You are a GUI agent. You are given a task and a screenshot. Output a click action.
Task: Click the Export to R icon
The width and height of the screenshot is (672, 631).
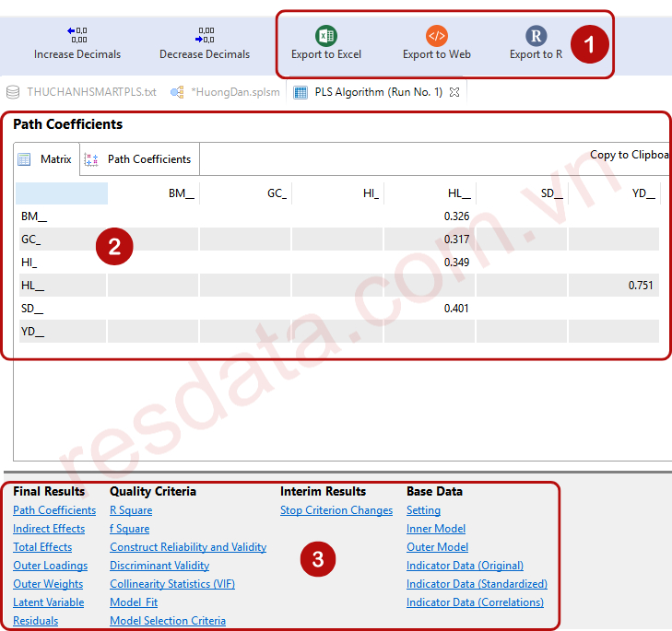click(536, 36)
